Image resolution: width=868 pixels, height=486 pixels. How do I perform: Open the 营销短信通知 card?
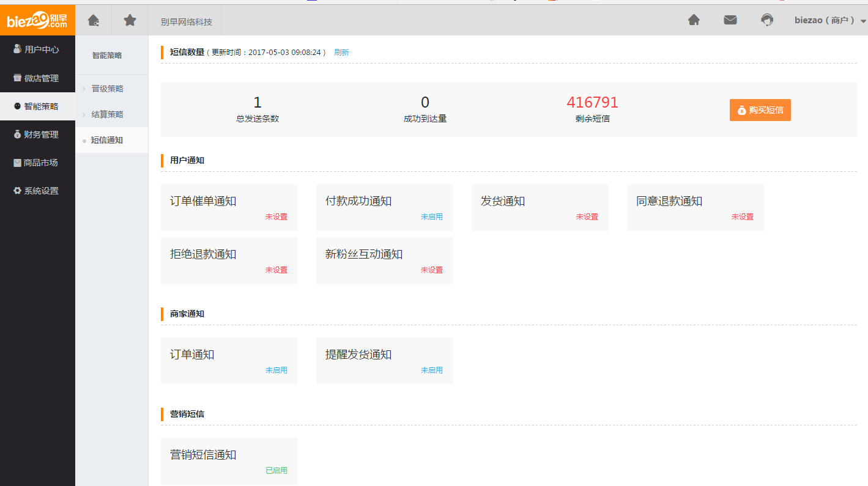[x=229, y=461]
